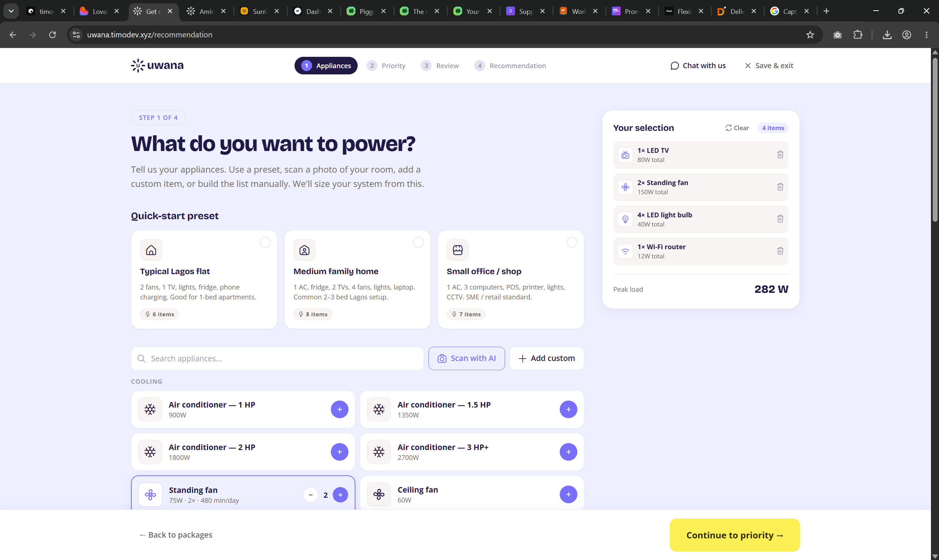Click Add custom button

546,358
